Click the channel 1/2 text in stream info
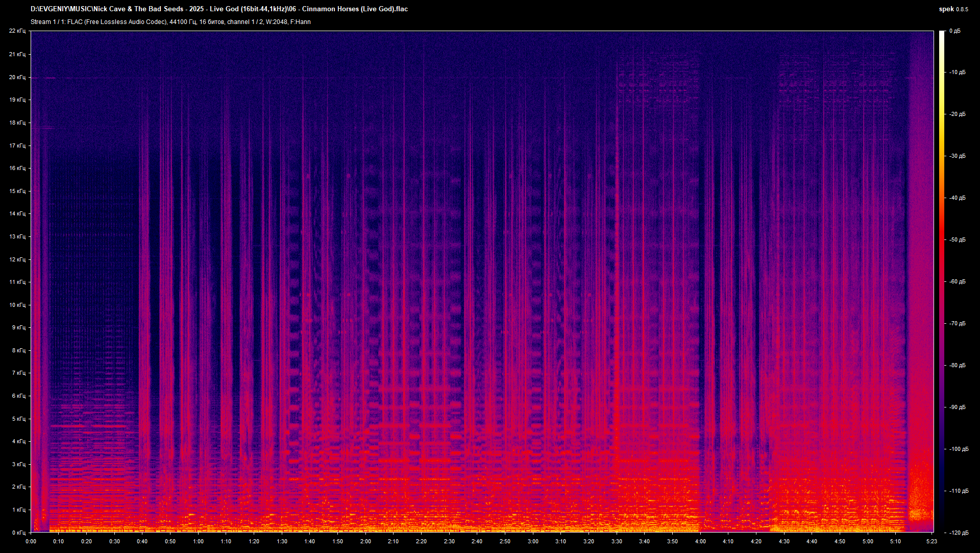The height and width of the screenshot is (553, 980). pos(245,22)
